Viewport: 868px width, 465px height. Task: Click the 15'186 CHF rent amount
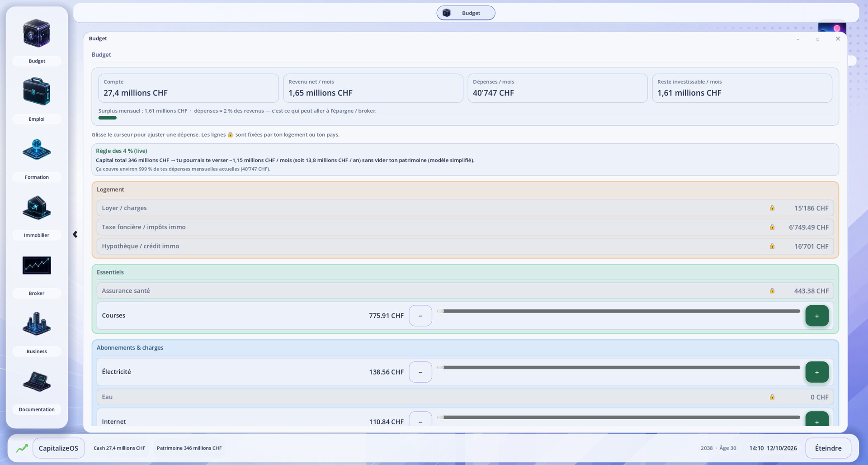pyautogui.click(x=811, y=208)
